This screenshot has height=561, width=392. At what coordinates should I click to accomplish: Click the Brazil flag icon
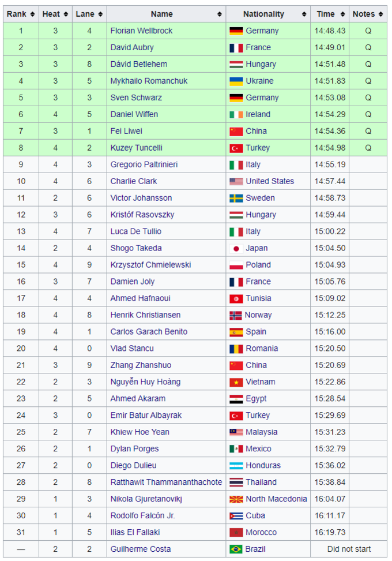pos(236,549)
